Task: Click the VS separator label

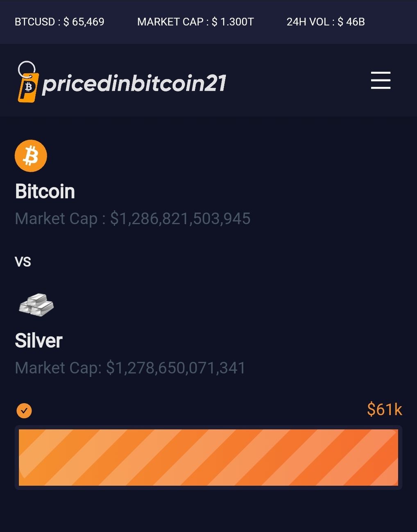Action: [x=23, y=261]
